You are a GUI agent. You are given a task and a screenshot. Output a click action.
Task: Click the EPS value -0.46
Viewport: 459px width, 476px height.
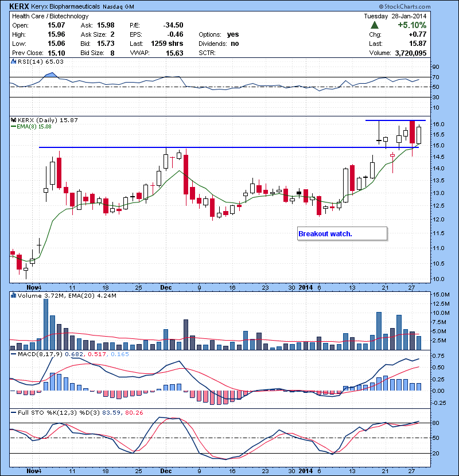(175, 34)
